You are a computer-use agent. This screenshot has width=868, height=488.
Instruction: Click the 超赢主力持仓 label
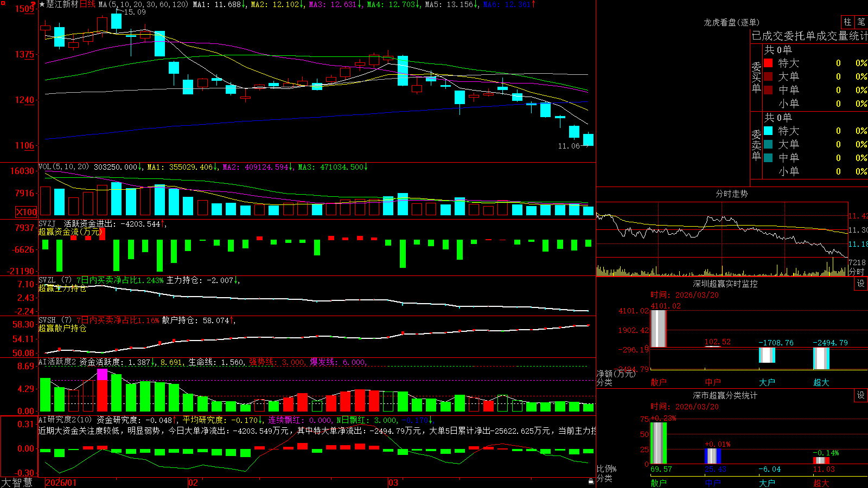point(62,288)
